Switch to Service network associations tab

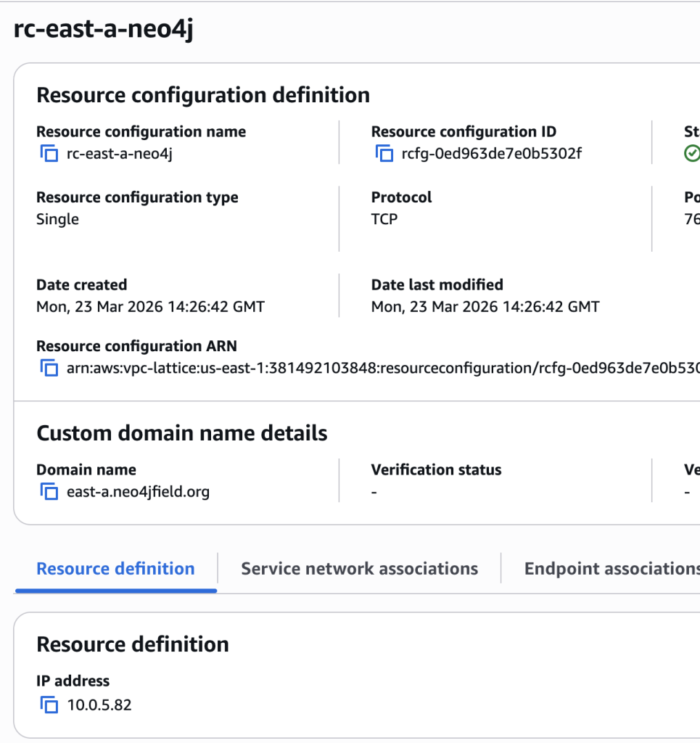[359, 569]
